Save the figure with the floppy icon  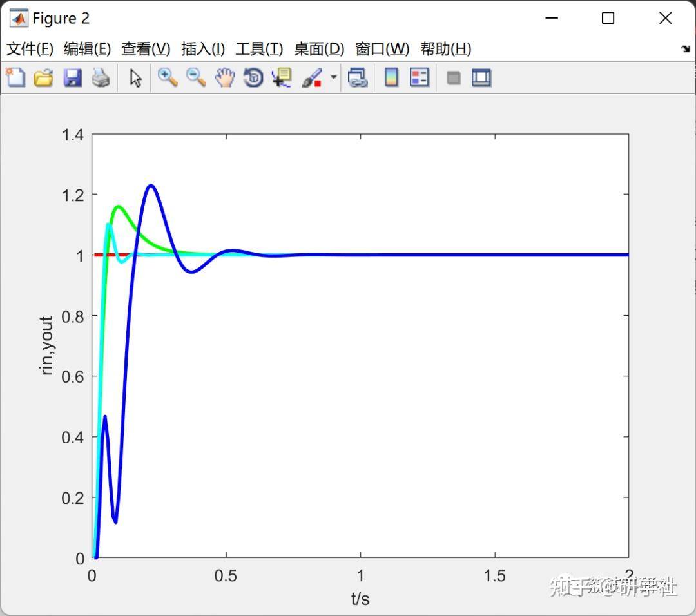coord(72,78)
